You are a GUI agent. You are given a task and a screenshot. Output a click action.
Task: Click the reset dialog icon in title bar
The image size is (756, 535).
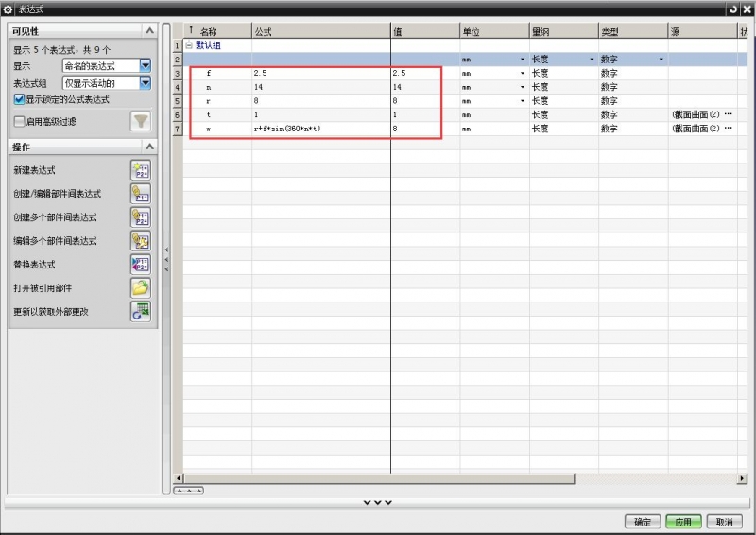click(x=733, y=9)
